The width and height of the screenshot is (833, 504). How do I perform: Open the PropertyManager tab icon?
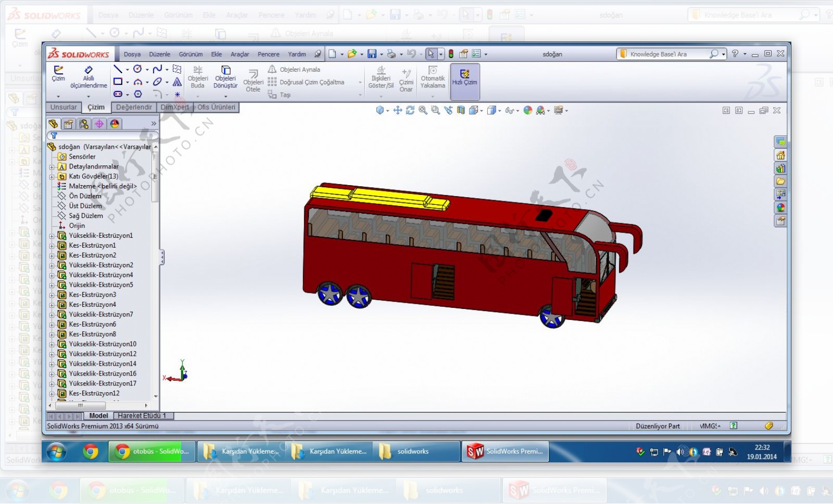pyautogui.click(x=68, y=123)
